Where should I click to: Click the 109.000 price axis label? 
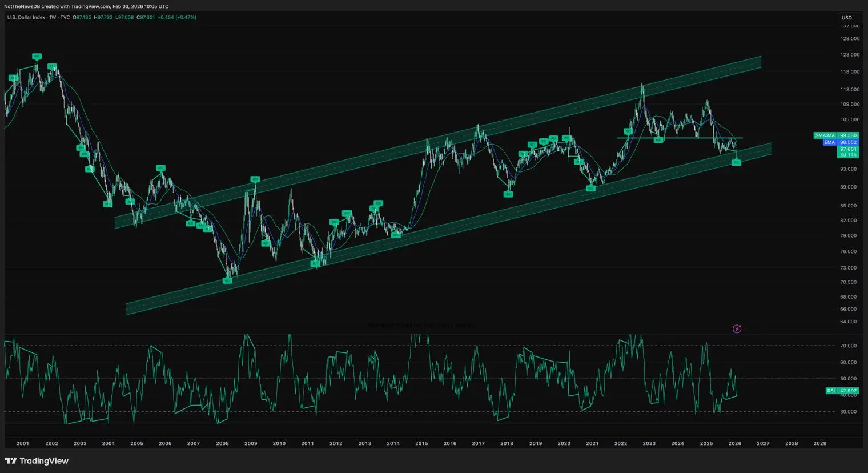click(850, 105)
